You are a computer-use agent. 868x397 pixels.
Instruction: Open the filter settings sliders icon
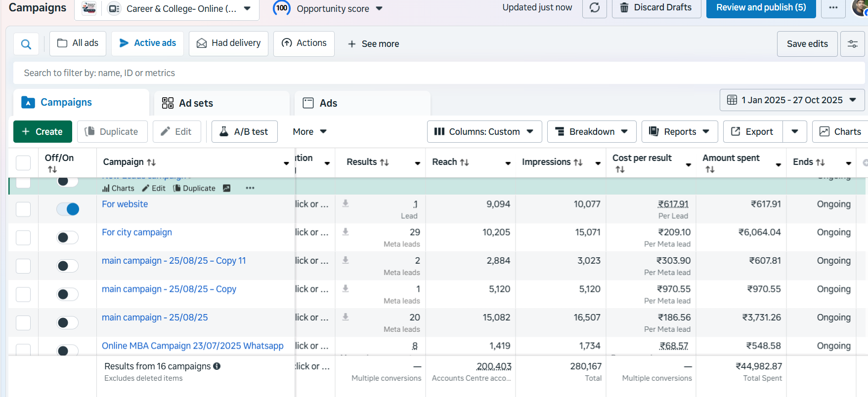coord(852,44)
